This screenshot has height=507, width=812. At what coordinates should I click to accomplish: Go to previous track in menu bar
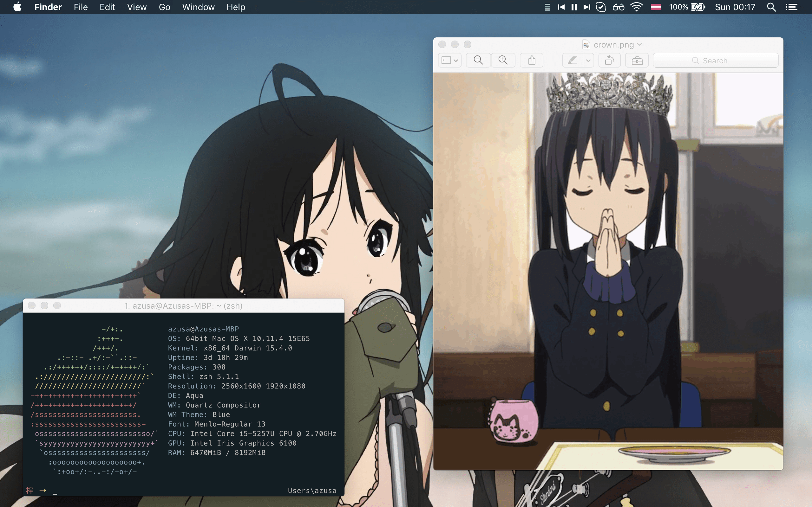[x=561, y=7]
